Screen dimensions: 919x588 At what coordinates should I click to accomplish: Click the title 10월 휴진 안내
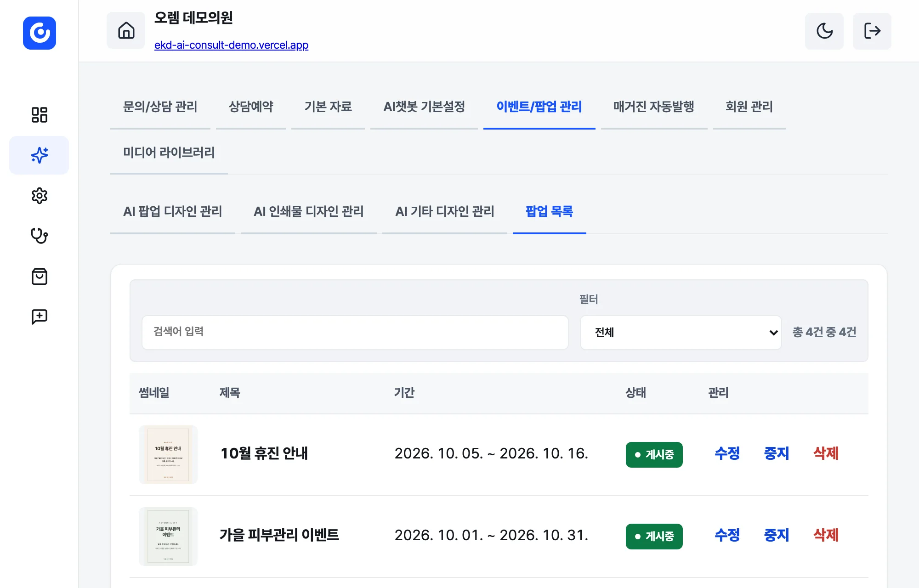click(x=264, y=453)
